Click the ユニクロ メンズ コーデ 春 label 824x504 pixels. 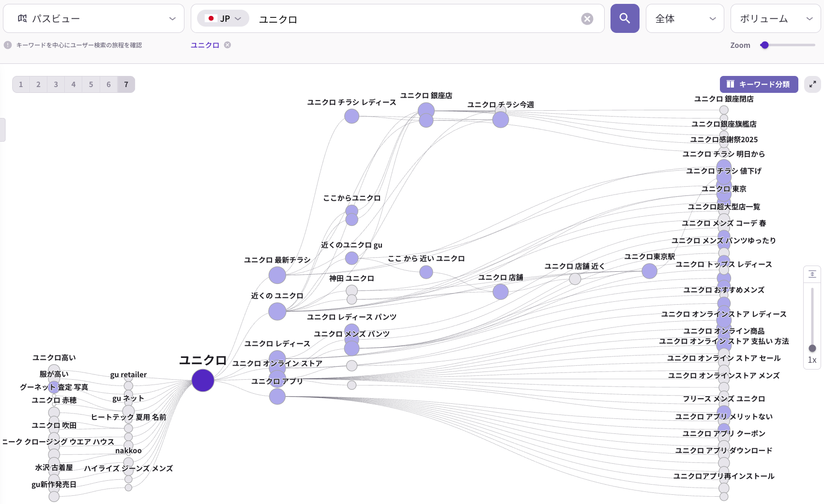coord(724,223)
